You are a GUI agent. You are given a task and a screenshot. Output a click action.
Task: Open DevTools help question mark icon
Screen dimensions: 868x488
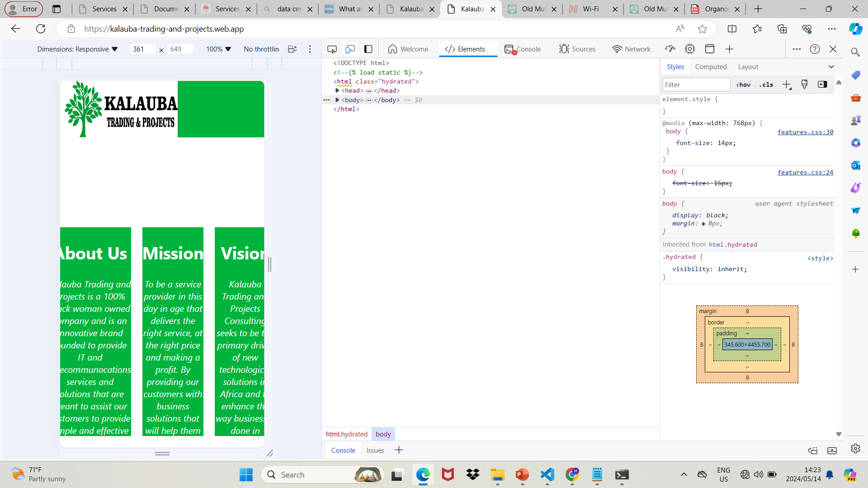point(815,49)
